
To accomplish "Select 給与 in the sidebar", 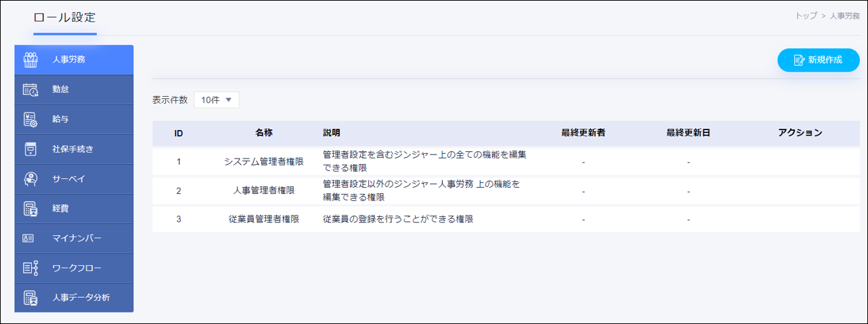I will pyautogui.click(x=74, y=119).
